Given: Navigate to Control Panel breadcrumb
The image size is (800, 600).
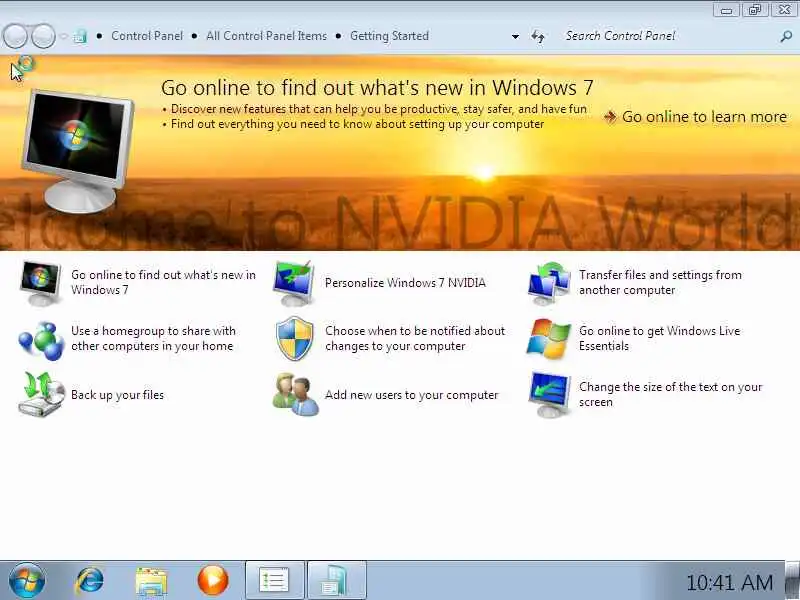Looking at the screenshot, I should [147, 36].
